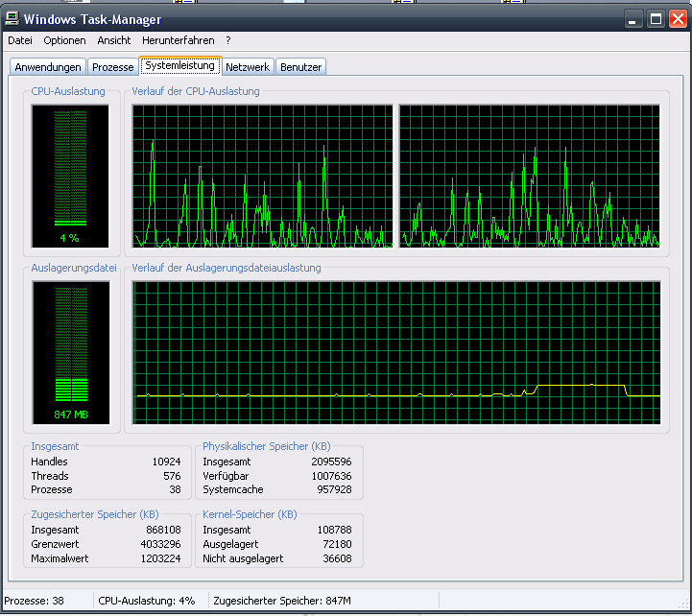This screenshot has width=692, height=616.
Task: Click the Auslagerungsdatei history graph
Action: [x=396, y=352]
